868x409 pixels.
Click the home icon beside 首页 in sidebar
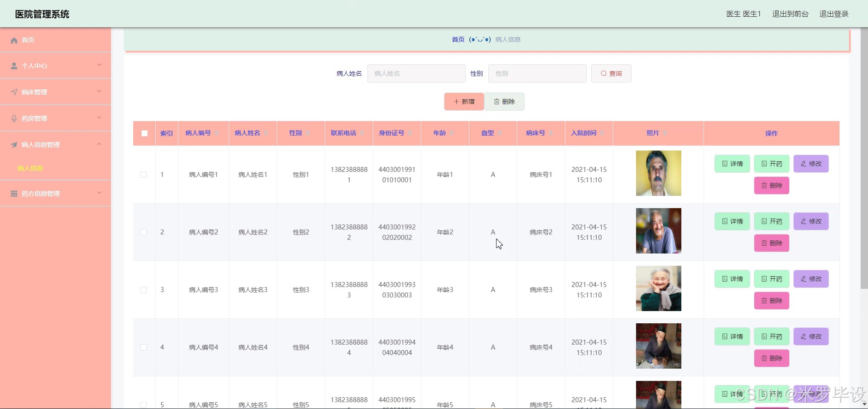point(14,40)
